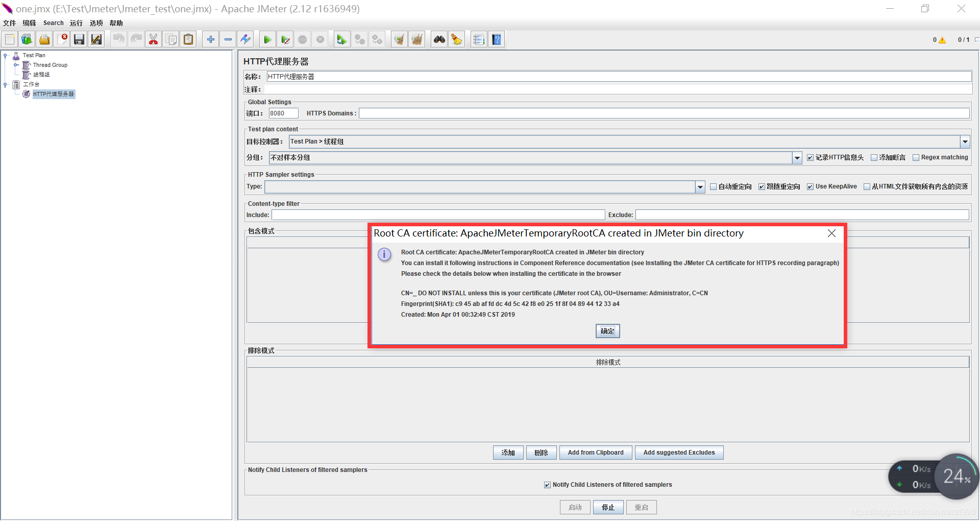Click the 删除 button under 排除模式
The image size is (980, 521).
click(x=541, y=453)
